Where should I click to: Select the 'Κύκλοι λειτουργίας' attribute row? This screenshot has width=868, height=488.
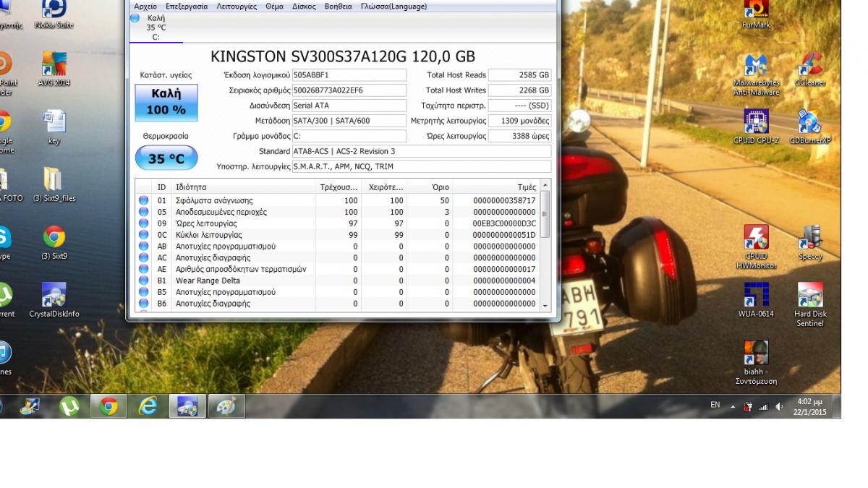(x=338, y=235)
